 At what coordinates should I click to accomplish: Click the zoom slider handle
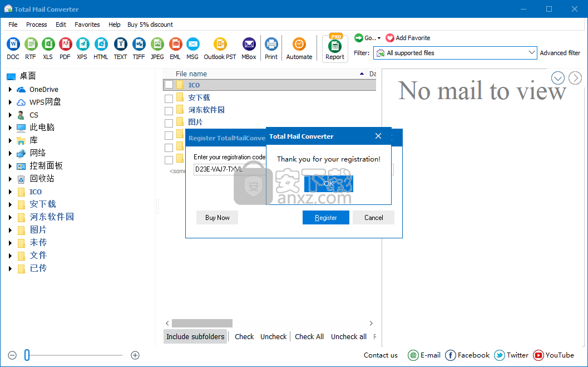click(27, 355)
